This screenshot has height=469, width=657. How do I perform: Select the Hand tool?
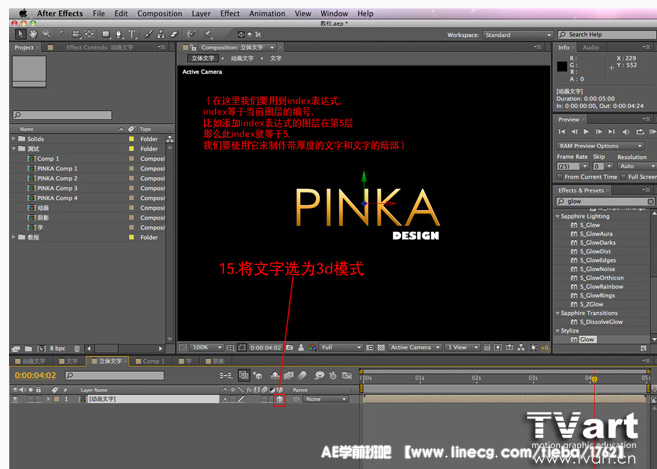click(x=34, y=34)
